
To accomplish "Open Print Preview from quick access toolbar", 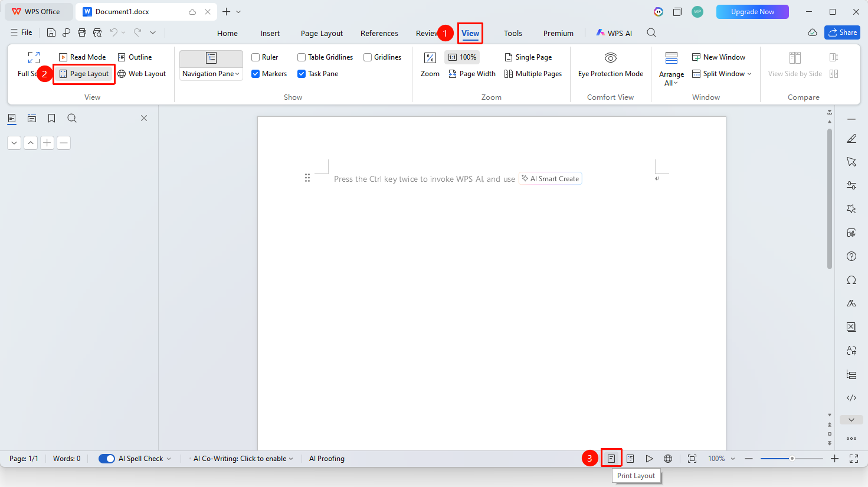I will click(97, 33).
